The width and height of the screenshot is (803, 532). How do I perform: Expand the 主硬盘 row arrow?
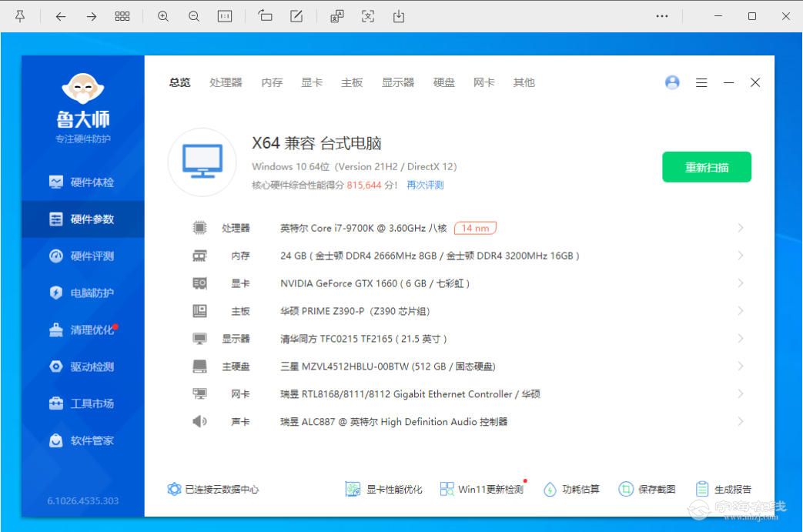click(x=740, y=366)
